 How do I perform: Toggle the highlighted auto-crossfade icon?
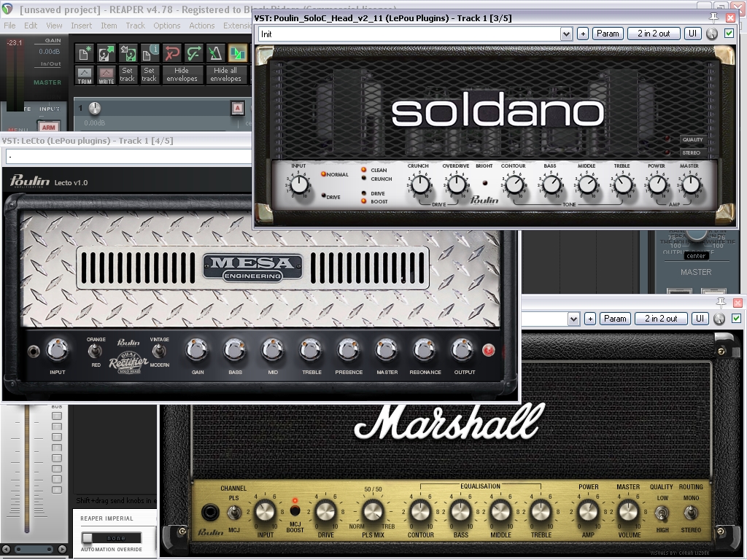click(x=237, y=53)
